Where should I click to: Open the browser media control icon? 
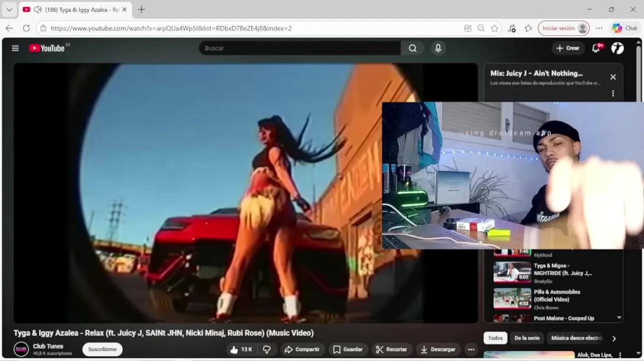[x=512, y=28]
